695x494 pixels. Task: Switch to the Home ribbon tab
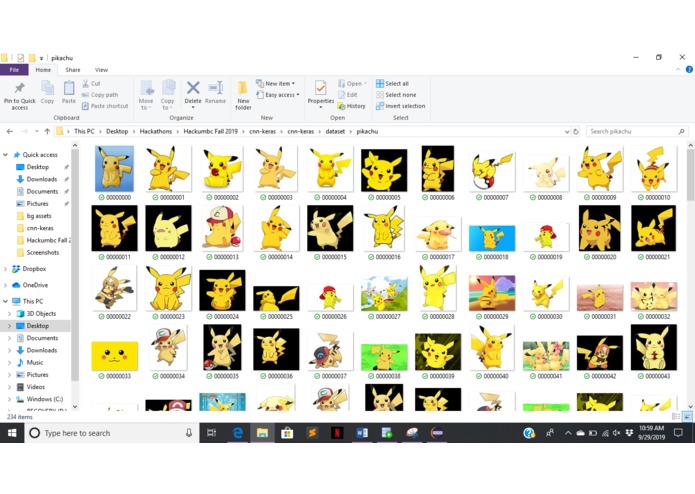43,70
